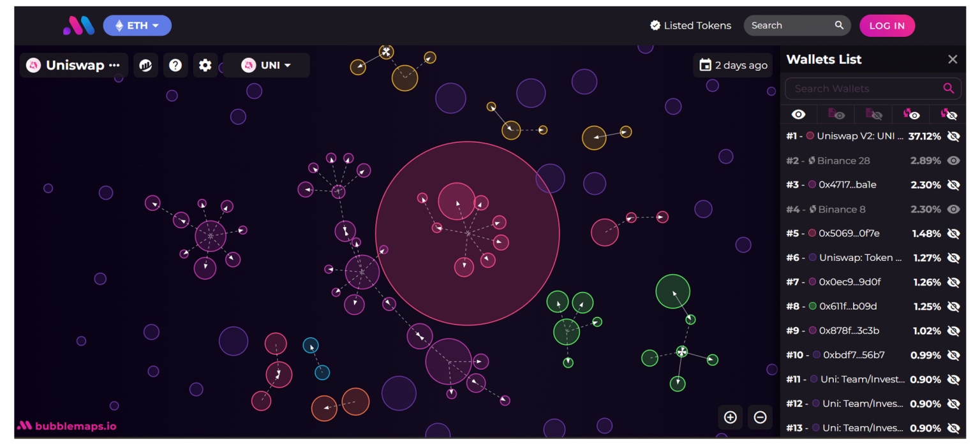Toggle eye icon for wallet #12

[x=953, y=404]
